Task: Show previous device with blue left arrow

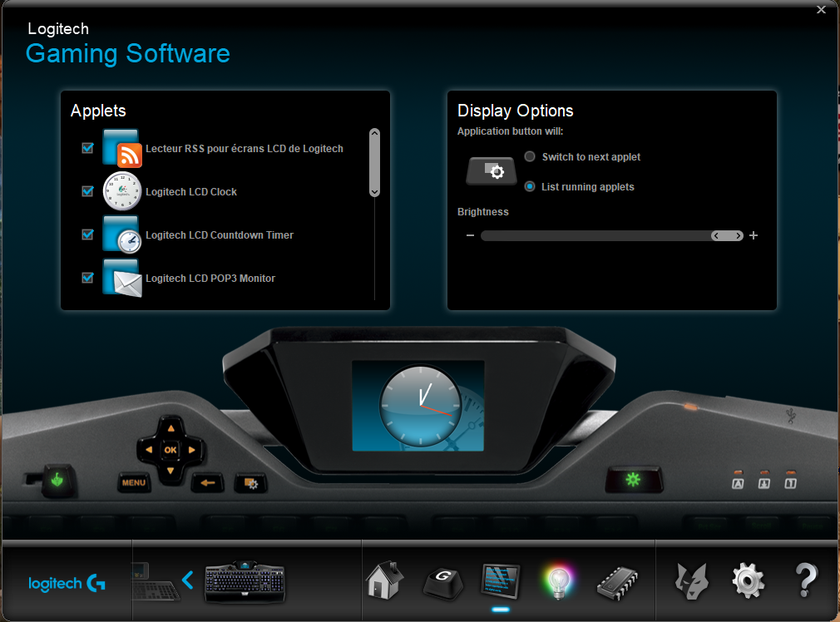Action: tap(187, 580)
